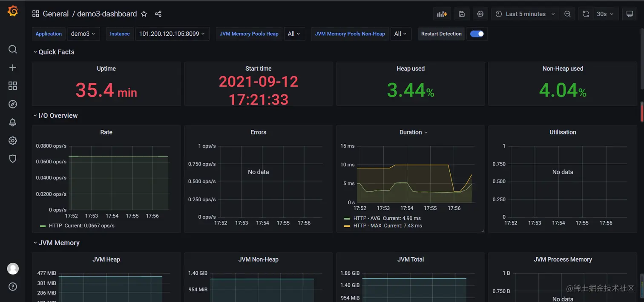The height and width of the screenshot is (302, 644).
Task: Add a new panel to the dashboard
Action: 442,14
